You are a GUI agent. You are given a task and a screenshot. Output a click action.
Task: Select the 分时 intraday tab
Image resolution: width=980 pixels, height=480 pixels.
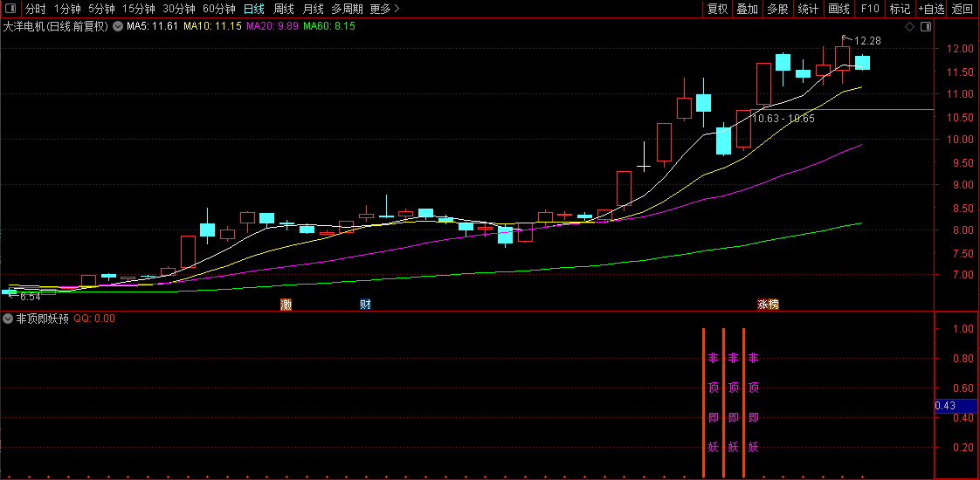[x=36, y=9]
